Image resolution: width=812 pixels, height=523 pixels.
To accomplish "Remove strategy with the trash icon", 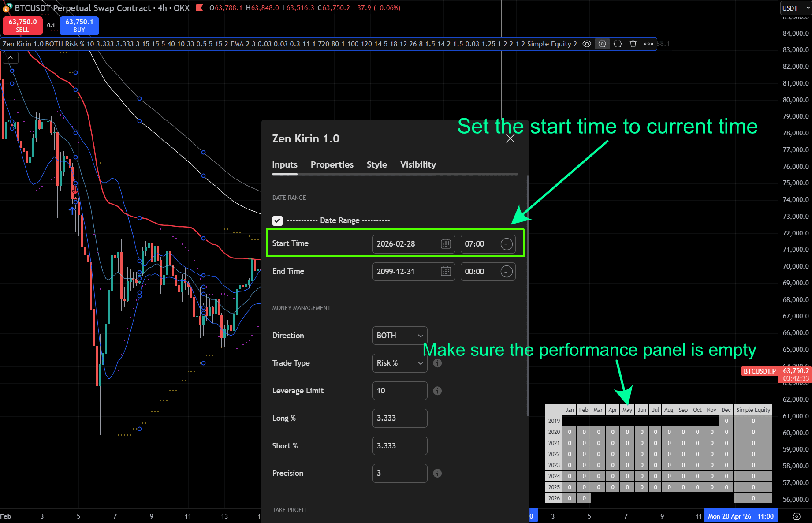I will pos(633,44).
